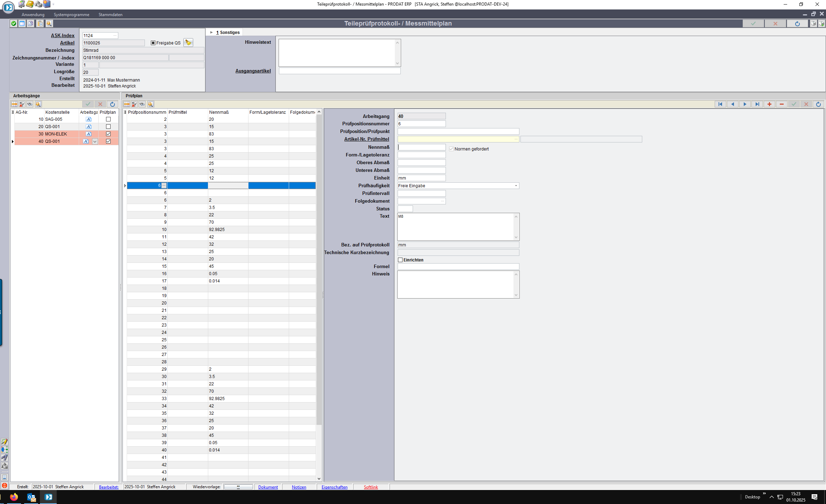826x504 pixels.
Task: Click the Eigenschaften link at the bottom
Action: click(x=334, y=487)
